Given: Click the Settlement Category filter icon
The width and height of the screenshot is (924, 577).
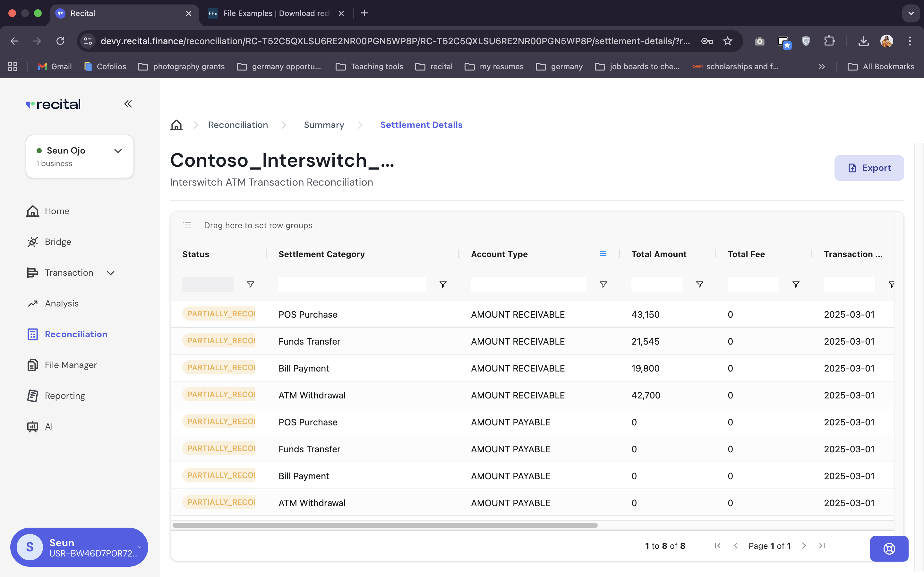Looking at the screenshot, I should 443,284.
